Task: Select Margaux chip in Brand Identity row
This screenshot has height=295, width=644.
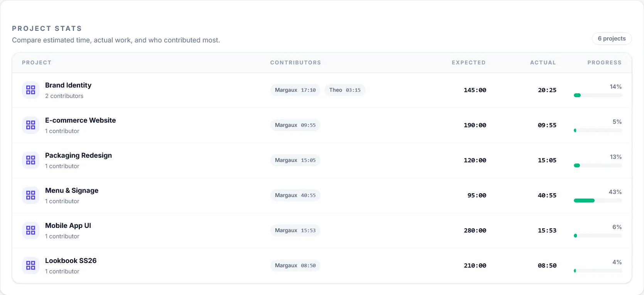Action: [x=295, y=90]
